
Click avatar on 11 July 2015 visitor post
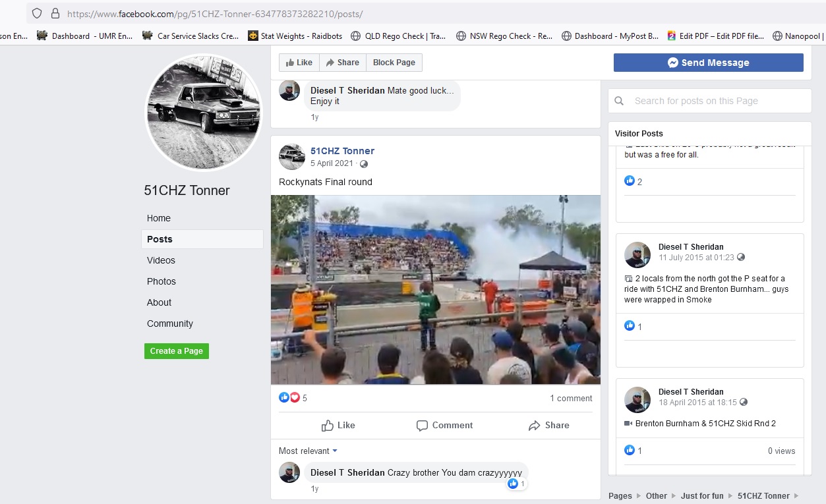point(637,255)
